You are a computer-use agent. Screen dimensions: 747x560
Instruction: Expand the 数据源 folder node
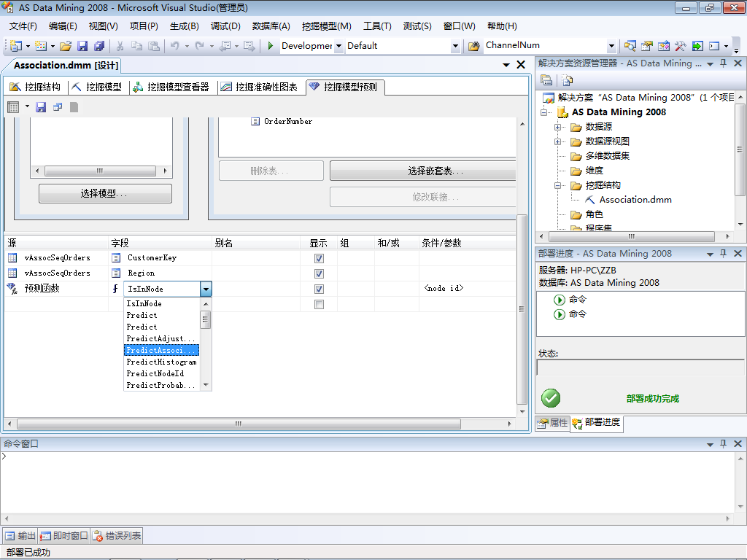[x=557, y=127]
